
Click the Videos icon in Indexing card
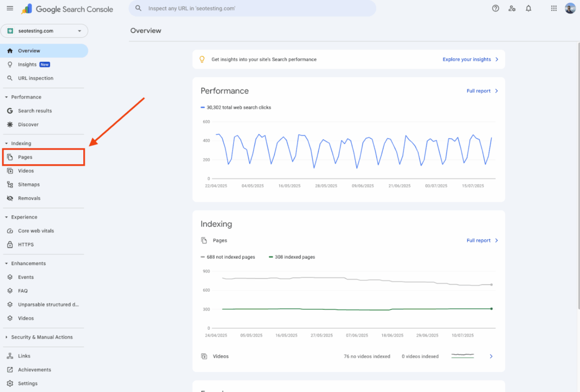click(204, 356)
